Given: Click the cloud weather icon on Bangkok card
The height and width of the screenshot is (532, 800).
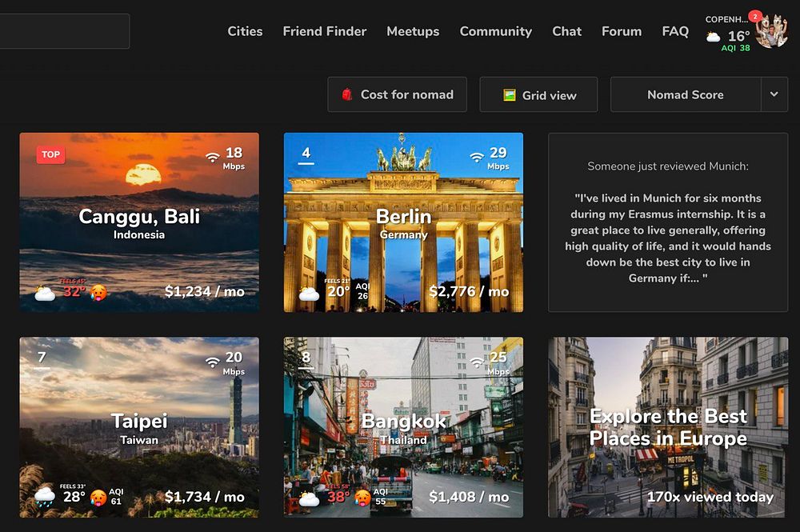Looking at the screenshot, I should (309, 498).
